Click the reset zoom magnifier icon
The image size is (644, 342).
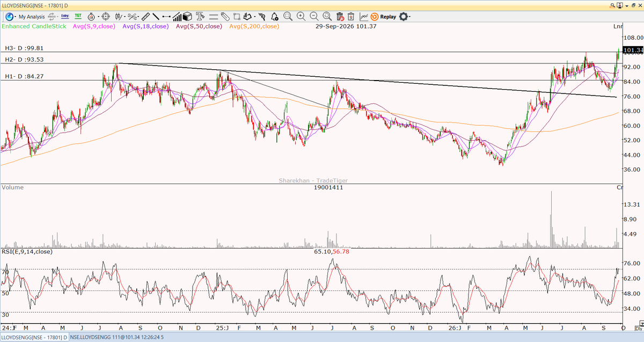(326, 17)
